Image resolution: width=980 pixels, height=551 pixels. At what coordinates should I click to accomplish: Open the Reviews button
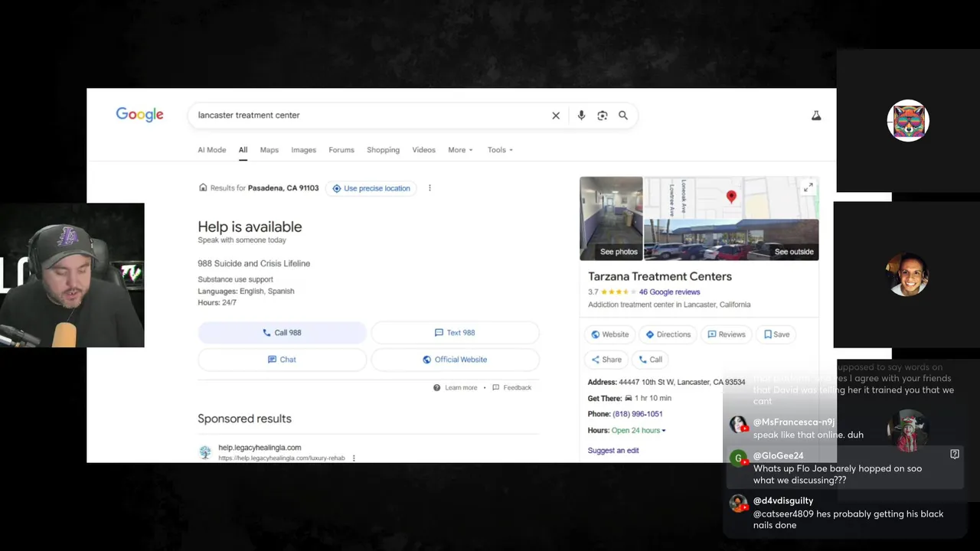(727, 334)
